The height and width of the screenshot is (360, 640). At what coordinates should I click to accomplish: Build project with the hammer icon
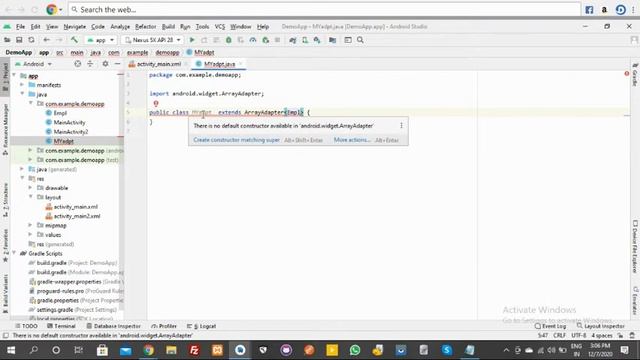point(74,40)
